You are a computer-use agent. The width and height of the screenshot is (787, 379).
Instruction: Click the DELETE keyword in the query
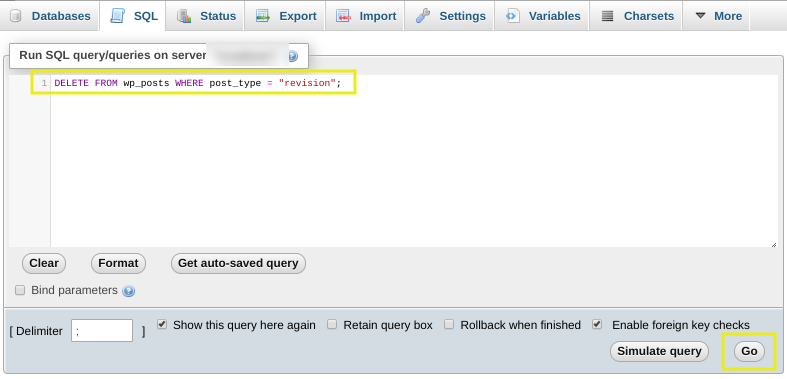71,83
